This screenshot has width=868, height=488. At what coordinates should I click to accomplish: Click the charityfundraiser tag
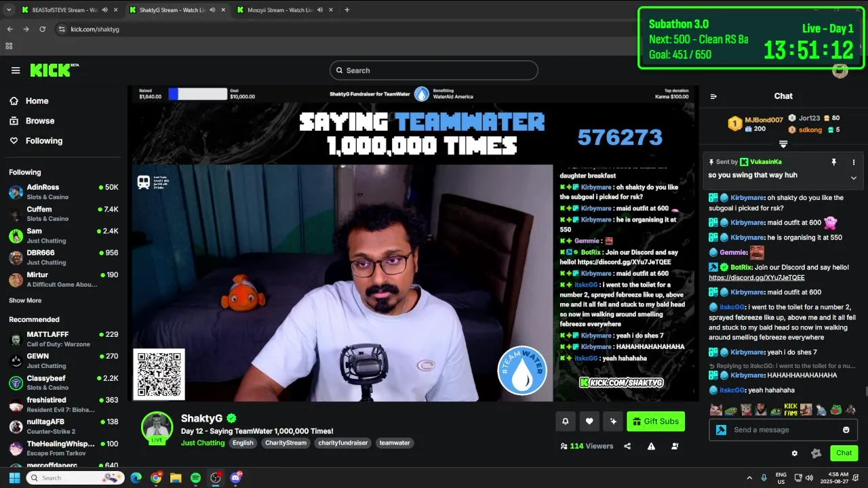tap(343, 443)
